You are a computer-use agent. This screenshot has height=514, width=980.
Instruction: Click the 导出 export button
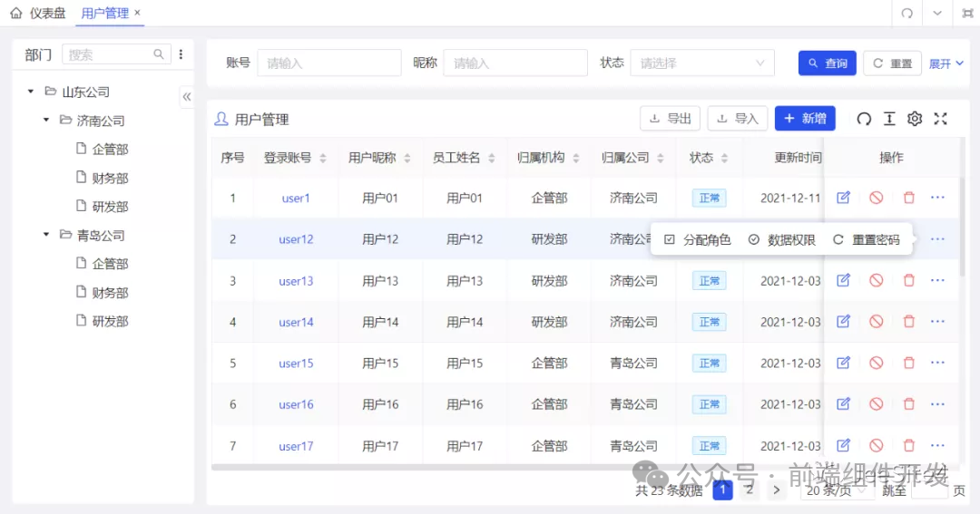670,119
